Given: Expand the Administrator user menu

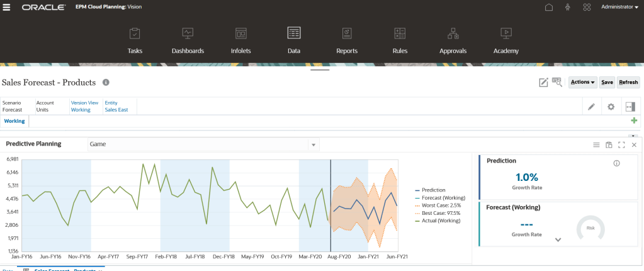Looking at the screenshot, I should pos(619,8).
